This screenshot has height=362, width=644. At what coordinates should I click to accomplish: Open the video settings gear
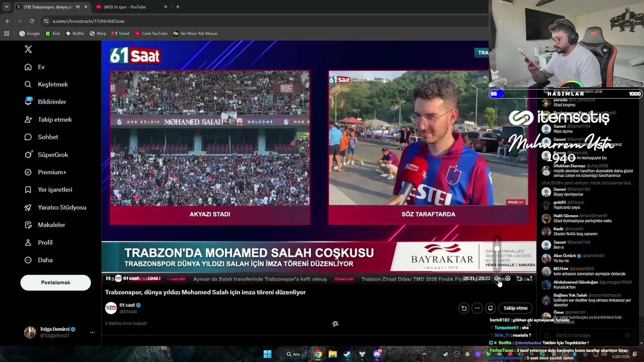coord(508,279)
